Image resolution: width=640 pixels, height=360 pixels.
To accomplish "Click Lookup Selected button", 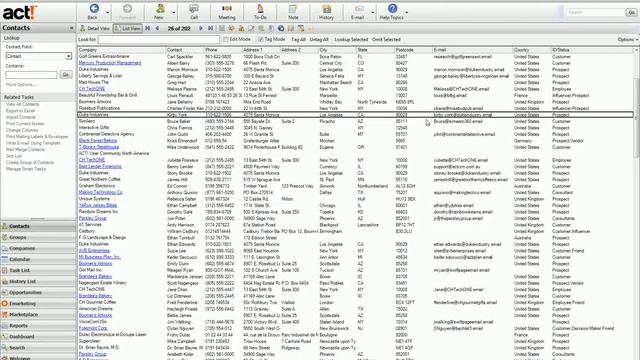I will tap(351, 40).
